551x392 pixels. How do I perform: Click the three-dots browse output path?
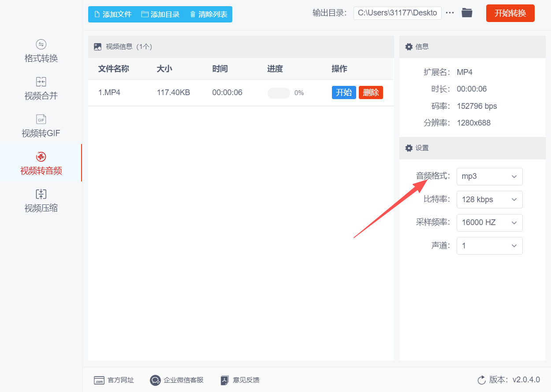[x=450, y=13]
